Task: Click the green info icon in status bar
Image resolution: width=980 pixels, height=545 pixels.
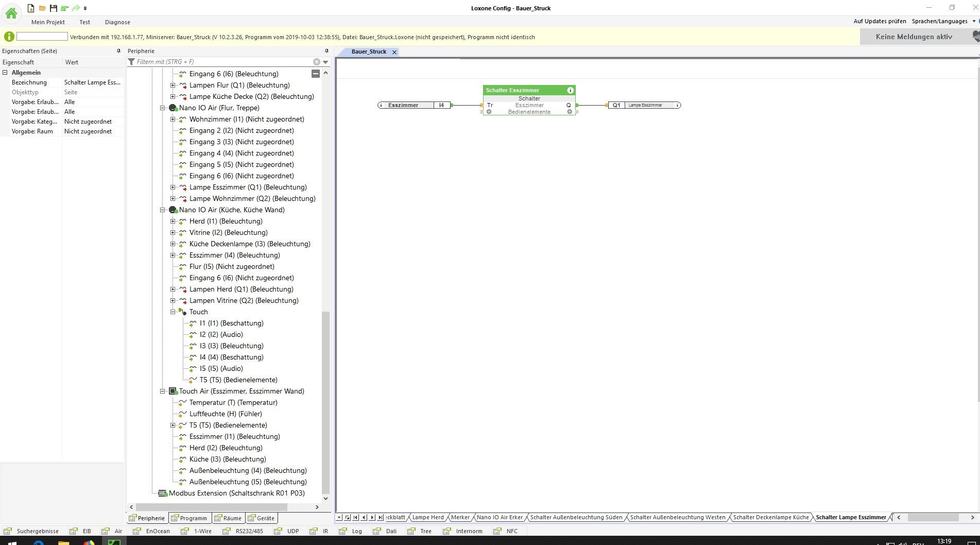Action: [x=9, y=37]
